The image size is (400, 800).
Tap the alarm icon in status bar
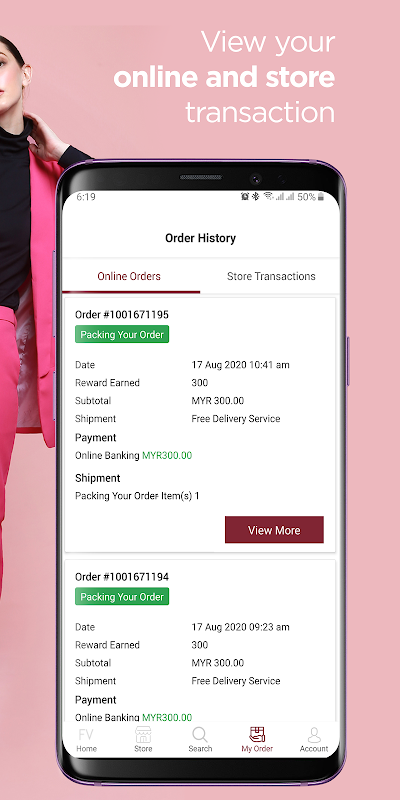[x=245, y=196]
